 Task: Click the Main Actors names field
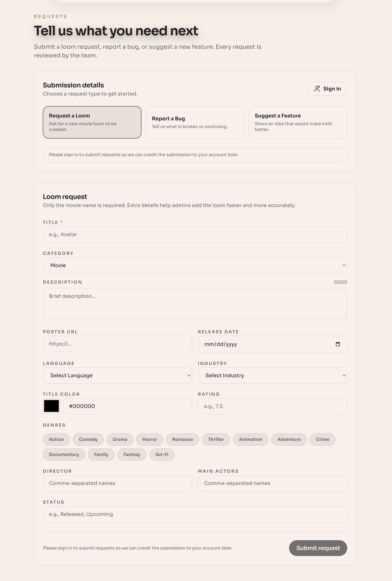click(x=272, y=483)
